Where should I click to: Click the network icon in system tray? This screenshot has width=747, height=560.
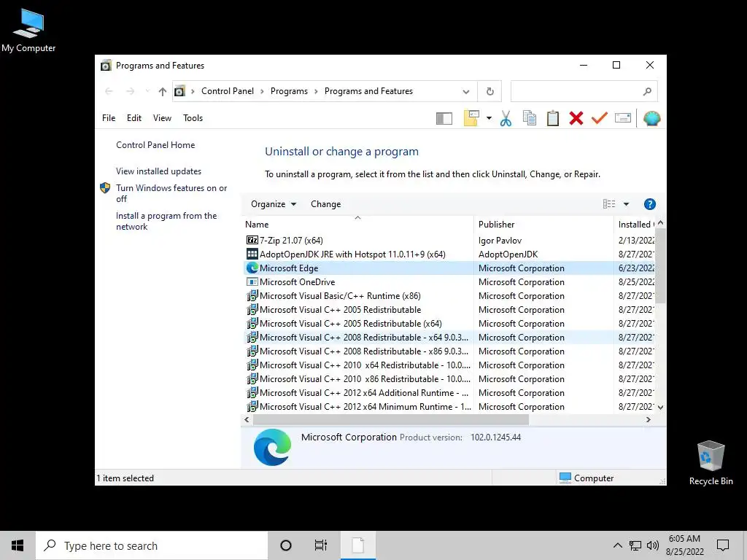pyautogui.click(x=635, y=545)
